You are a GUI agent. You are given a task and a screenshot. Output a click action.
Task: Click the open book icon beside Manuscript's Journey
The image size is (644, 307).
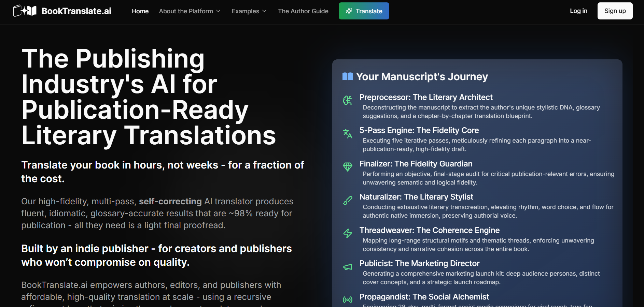(348, 76)
